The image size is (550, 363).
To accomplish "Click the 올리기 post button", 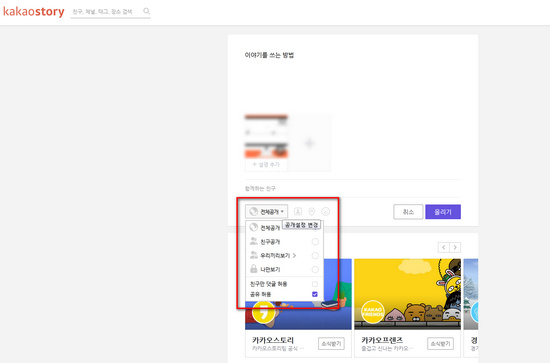I will [x=443, y=212].
